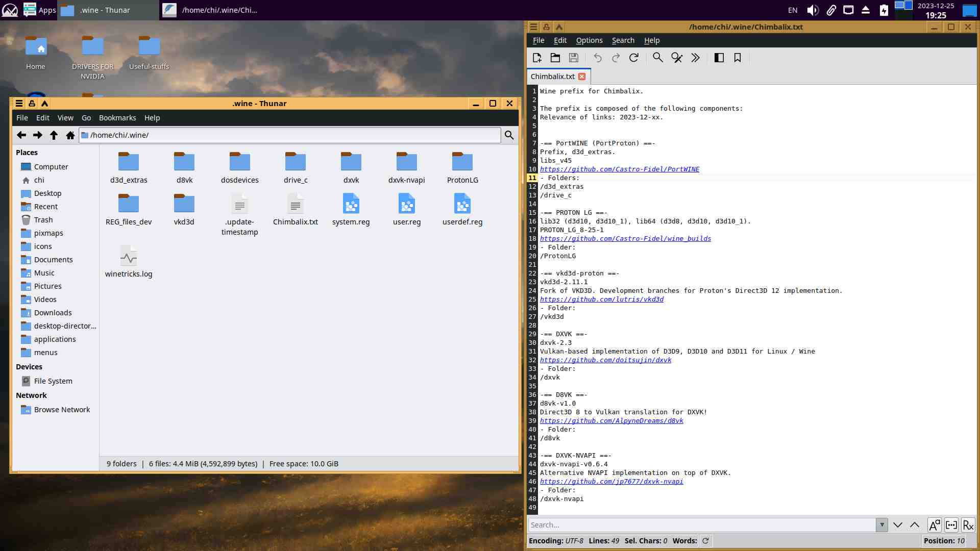Open the search history dropdown arrow

click(x=881, y=525)
